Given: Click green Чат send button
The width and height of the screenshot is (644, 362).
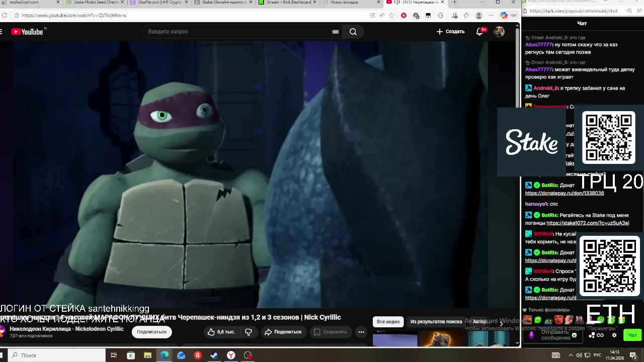Looking at the screenshot, I should click(x=632, y=335).
